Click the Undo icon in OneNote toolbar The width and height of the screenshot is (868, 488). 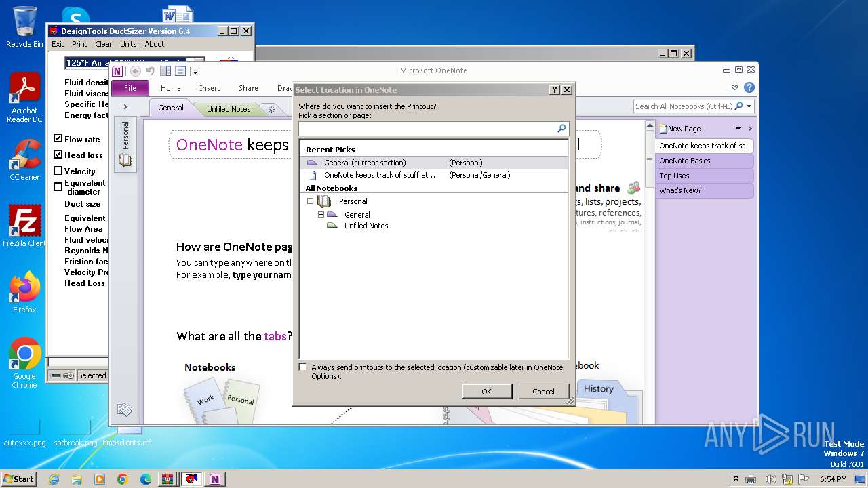(151, 71)
